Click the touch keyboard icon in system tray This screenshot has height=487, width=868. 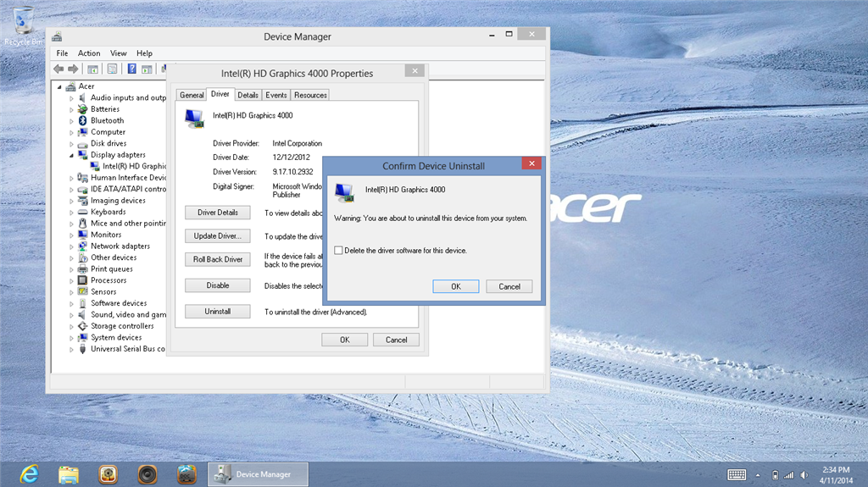[x=737, y=475]
